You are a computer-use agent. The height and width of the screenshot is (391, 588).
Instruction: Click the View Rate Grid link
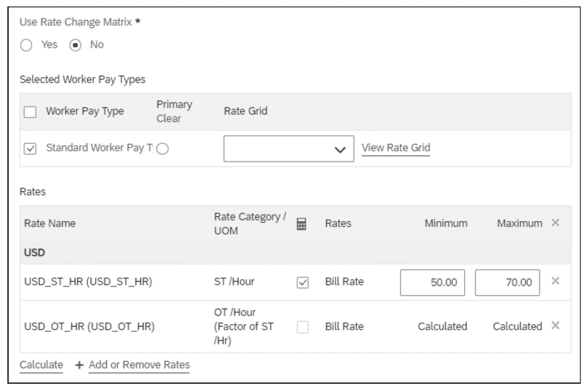coord(396,147)
